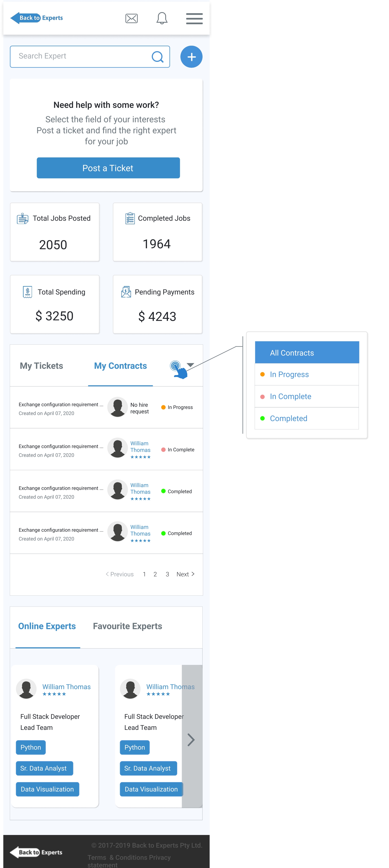Image resolution: width=389 pixels, height=868 pixels.
Task: Click the Back to Experts header logo
Action: (36, 18)
